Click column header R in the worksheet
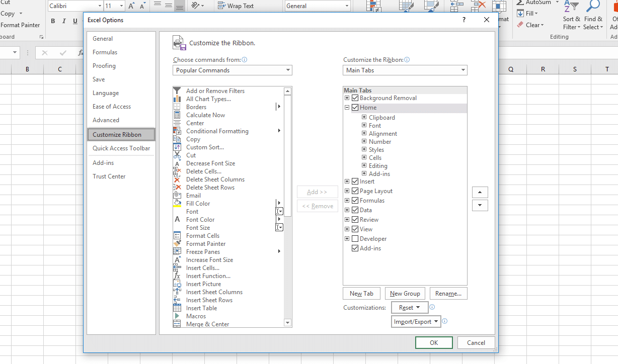Image resolution: width=618 pixels, height=364 pixels. click(543, 69)
